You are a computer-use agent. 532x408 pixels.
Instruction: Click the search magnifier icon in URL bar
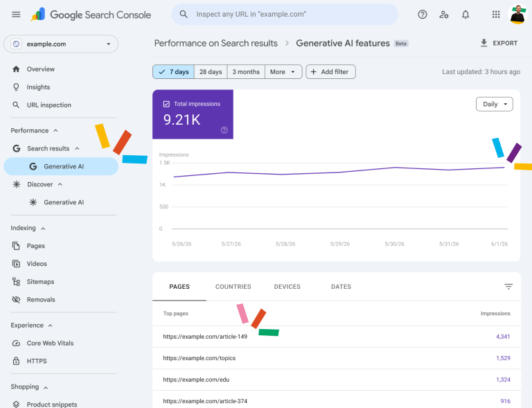click(x=184, y=15)
